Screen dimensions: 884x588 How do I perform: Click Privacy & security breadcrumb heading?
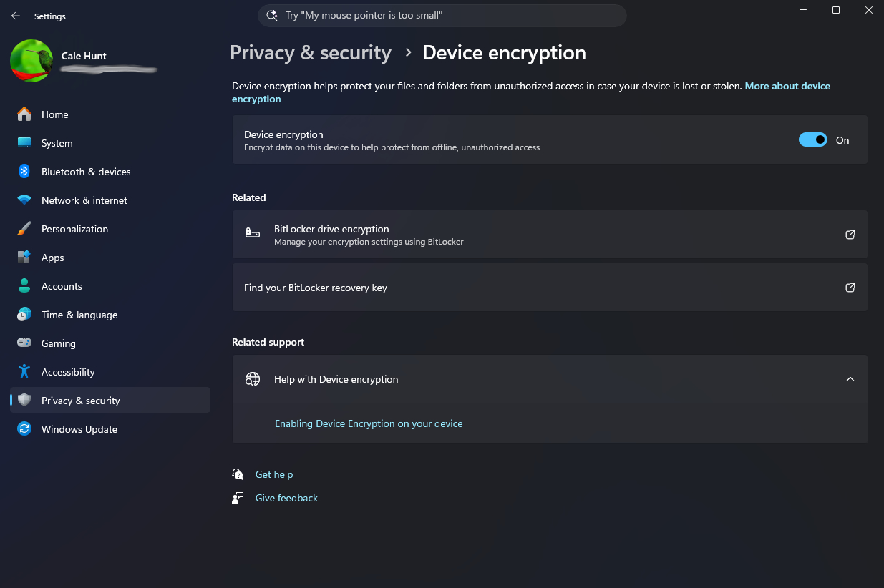[311, 53]
